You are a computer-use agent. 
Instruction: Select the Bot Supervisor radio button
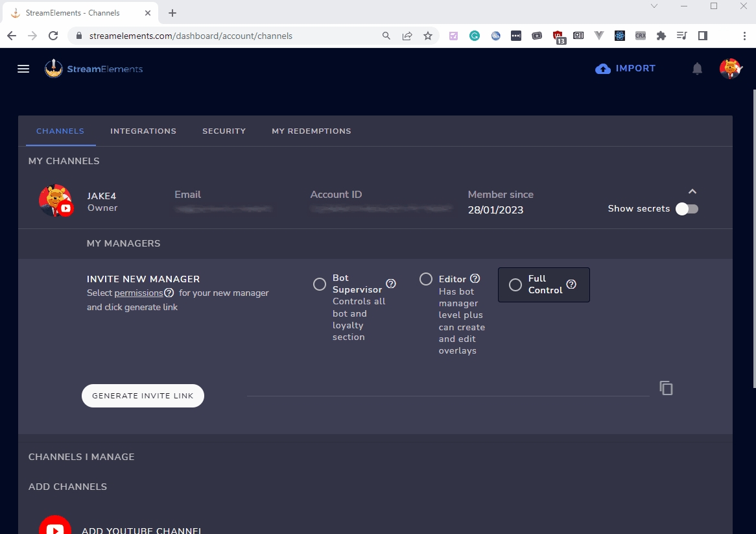pos(320,284)
